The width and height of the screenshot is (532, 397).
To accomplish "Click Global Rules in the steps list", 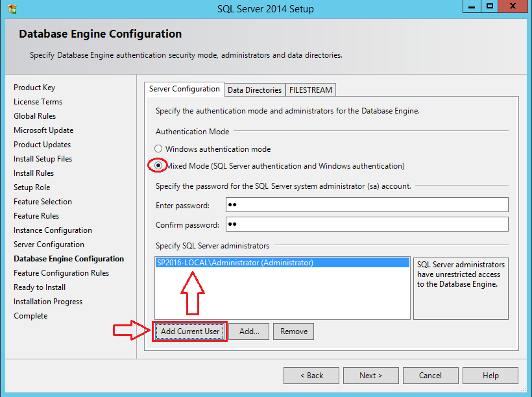I will (34, 116).
